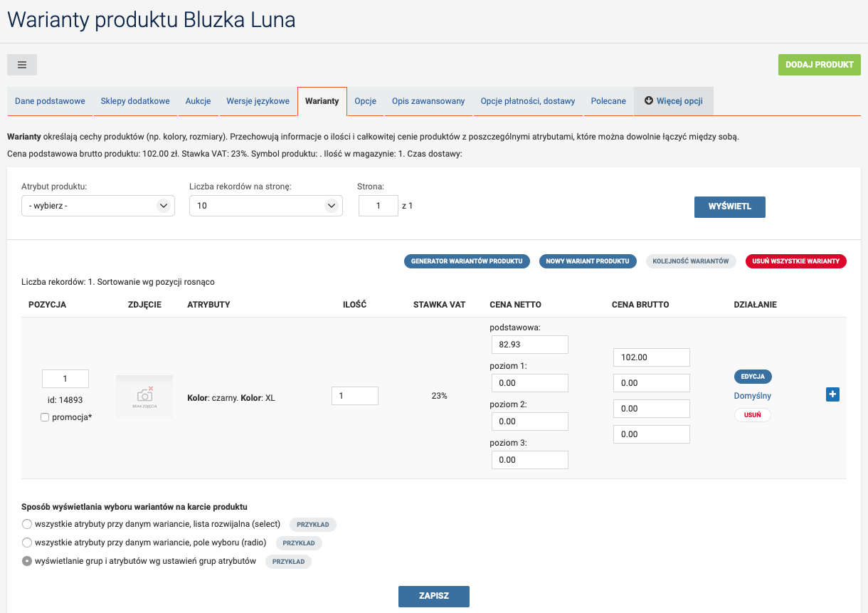Enable the promocja checkbox

(x=45, y=417)
